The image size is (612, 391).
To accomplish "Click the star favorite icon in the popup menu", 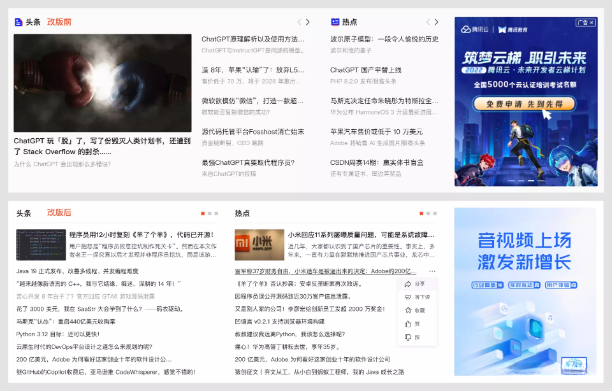I will click(x=408, y=310).
